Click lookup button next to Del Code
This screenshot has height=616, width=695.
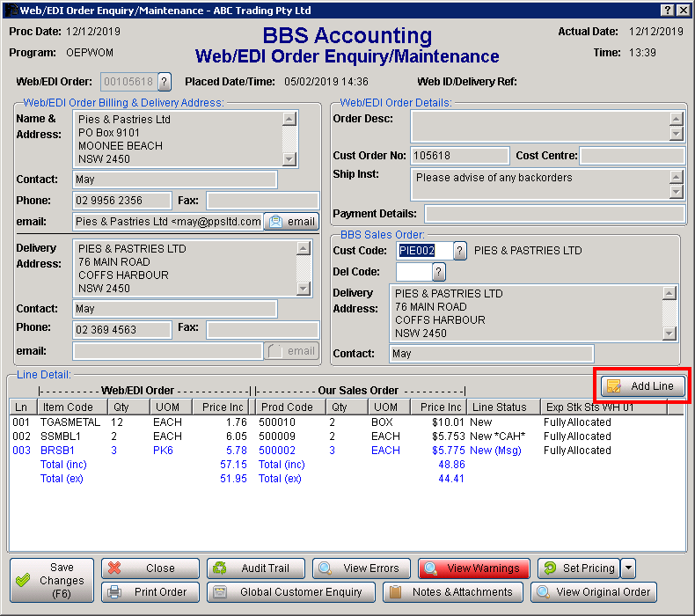click(x=439, y=271)
